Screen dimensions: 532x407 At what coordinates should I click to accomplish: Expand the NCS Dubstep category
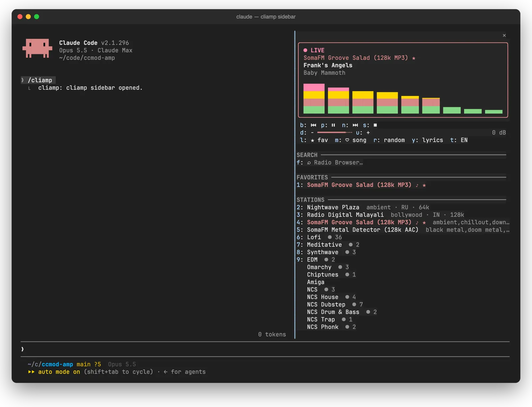pyautogui.click(x=335, y=305)
